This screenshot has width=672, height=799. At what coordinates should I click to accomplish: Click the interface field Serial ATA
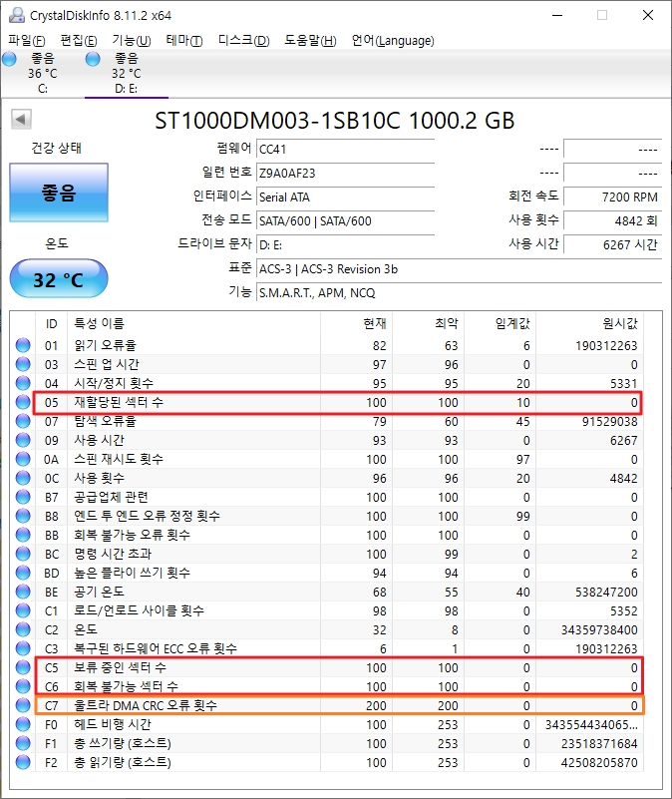(x=345, y=198)
